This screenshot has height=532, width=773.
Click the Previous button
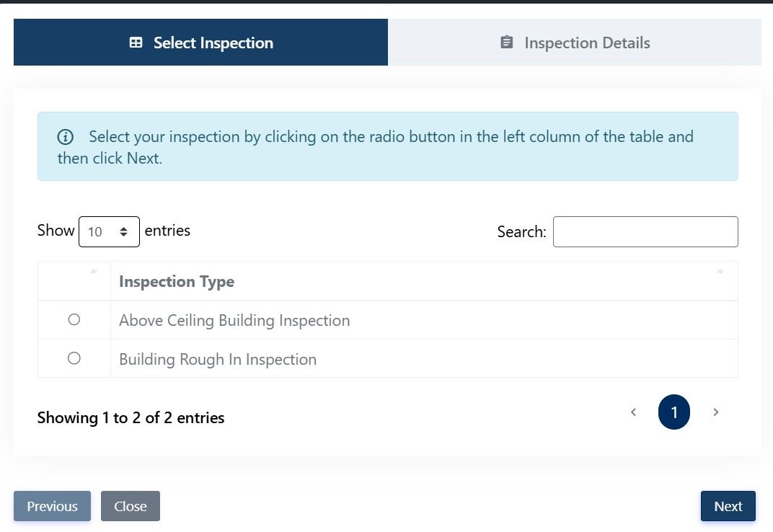point(52,506)
